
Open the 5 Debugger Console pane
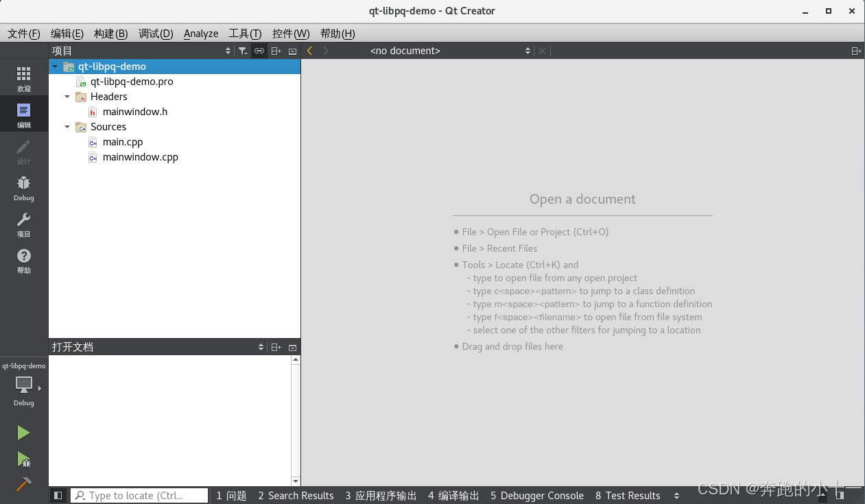(x=537, y=495)
